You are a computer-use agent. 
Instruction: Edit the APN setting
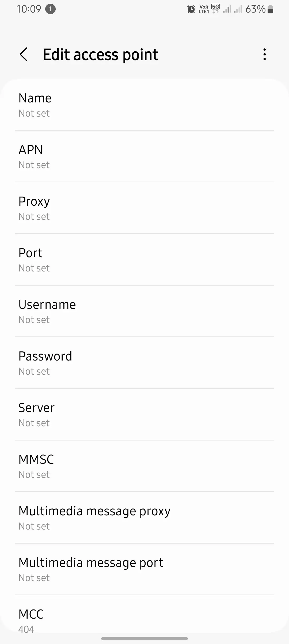pos(144,156)
